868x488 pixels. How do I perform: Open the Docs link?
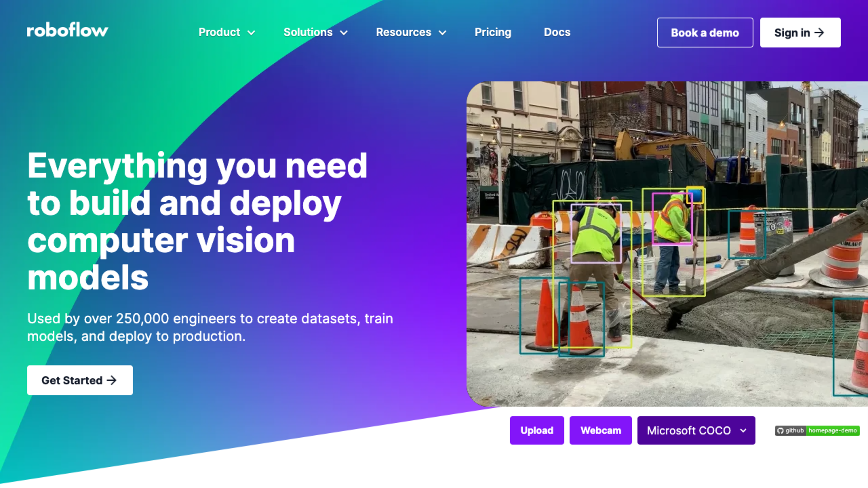pos(557,32)
